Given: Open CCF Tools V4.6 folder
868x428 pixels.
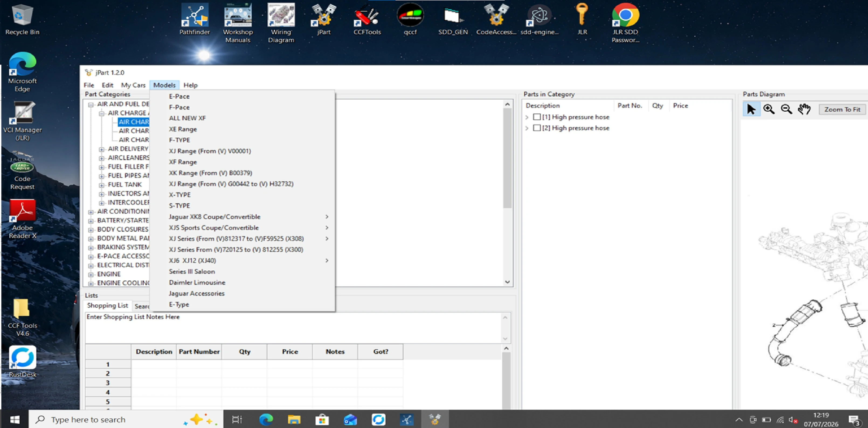Looking at the screenshot, I should (x=22, y=317).
